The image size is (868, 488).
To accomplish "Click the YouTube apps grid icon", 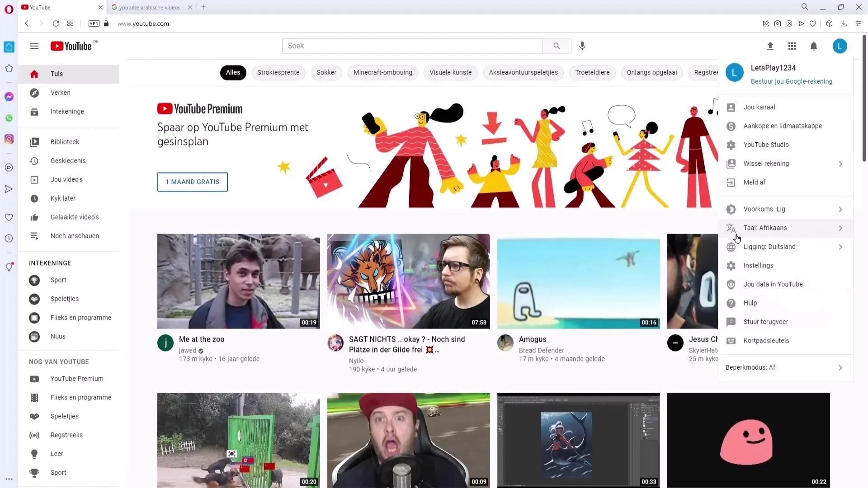I will (x=792, y=46).
